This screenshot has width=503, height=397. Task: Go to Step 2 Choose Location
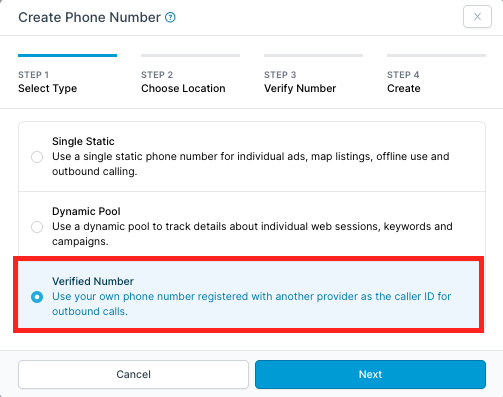(183, 82)
